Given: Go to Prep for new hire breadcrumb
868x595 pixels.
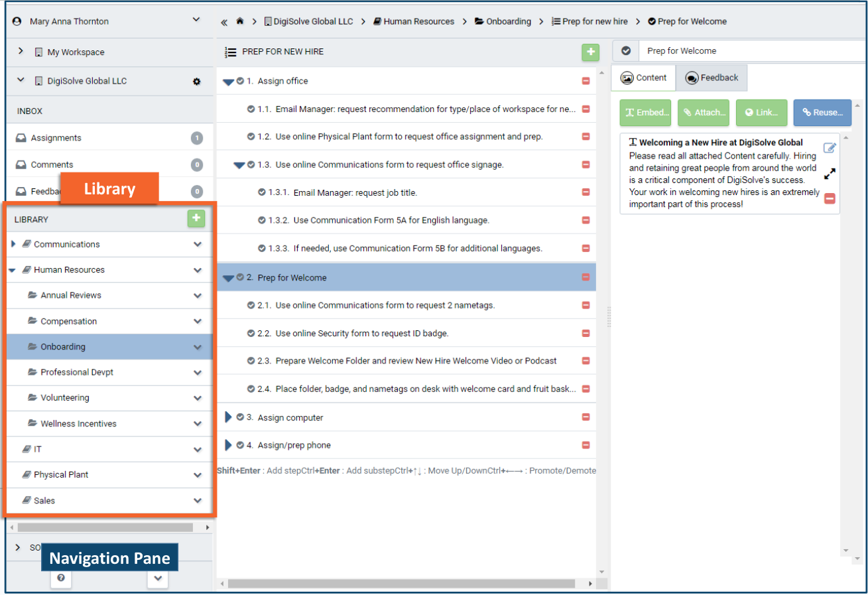Looking at the screenshot, I should click(x=589, y=22).
